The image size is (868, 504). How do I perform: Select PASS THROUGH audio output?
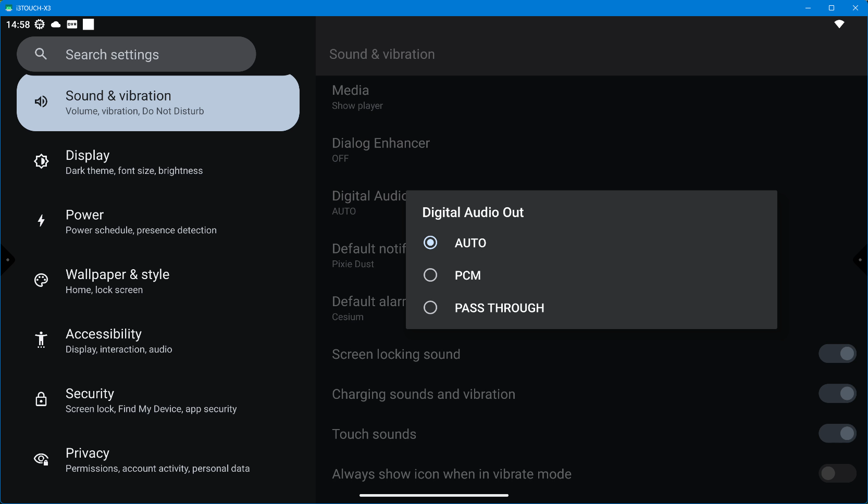(x=430, y=308)
